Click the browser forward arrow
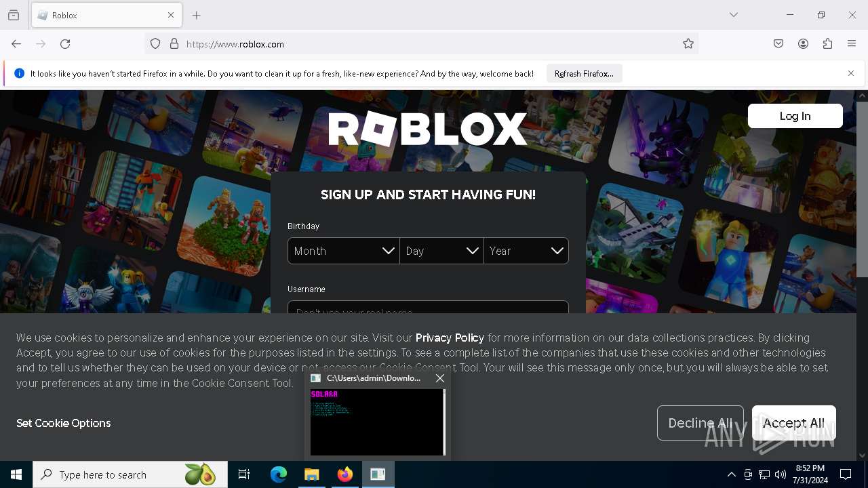The image size is (868, 488). click(41, 44)
